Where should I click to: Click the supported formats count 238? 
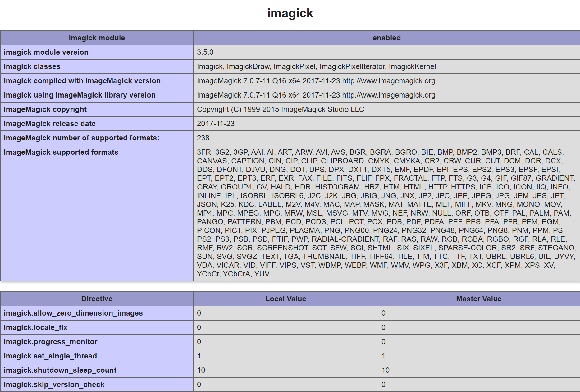[203, 138]
